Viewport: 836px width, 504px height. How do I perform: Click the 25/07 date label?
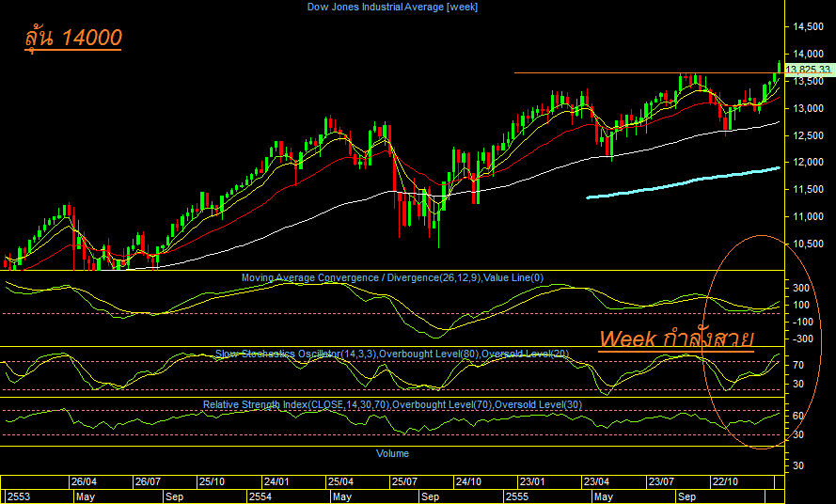pos(404,481)
